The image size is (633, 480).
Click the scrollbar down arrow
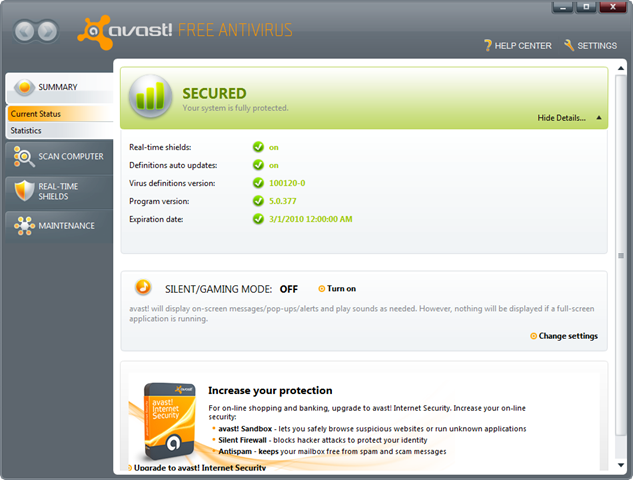621,465
